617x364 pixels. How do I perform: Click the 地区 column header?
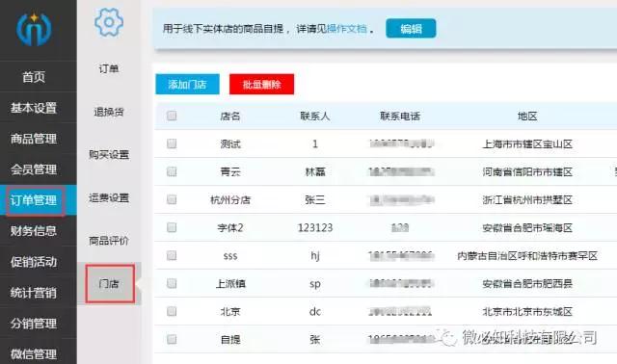[527, 117]
